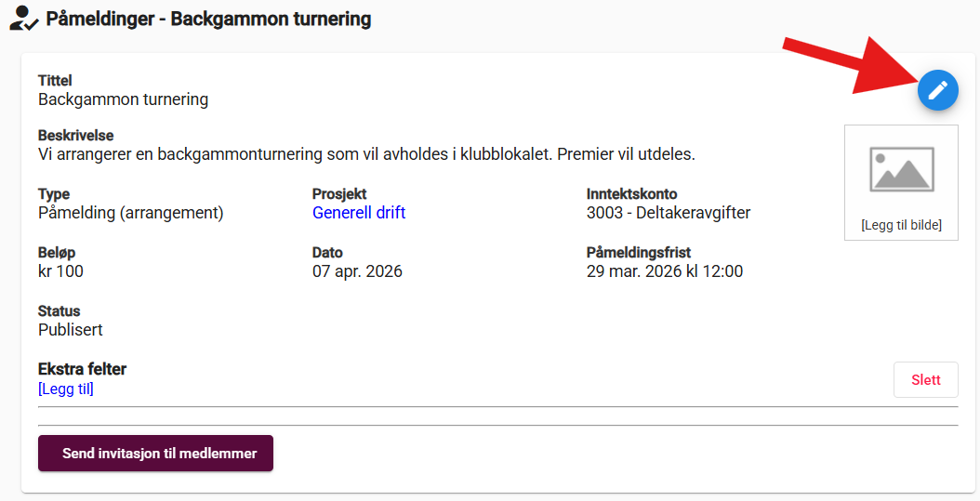Screen dimensions: 980x501
Task: Click the title value "Backgammon turnering"
Action: click(123, 99)
